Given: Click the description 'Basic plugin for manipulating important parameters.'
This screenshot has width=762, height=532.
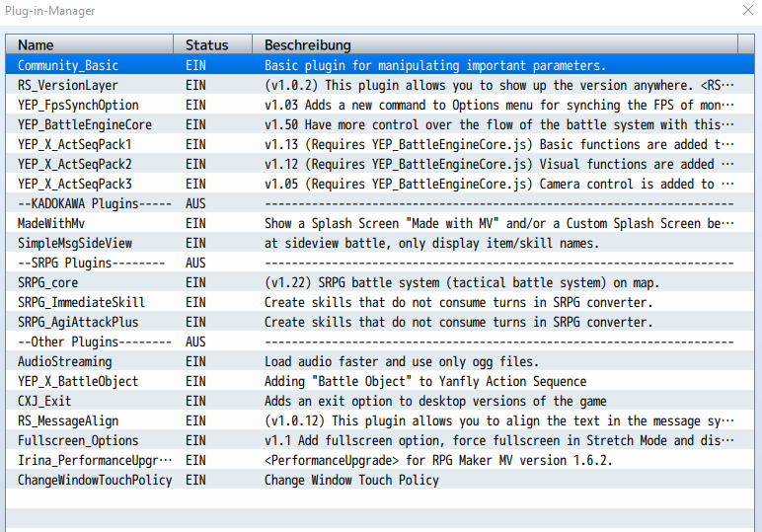Looking at the screenshot, I should tap(435, 65).
